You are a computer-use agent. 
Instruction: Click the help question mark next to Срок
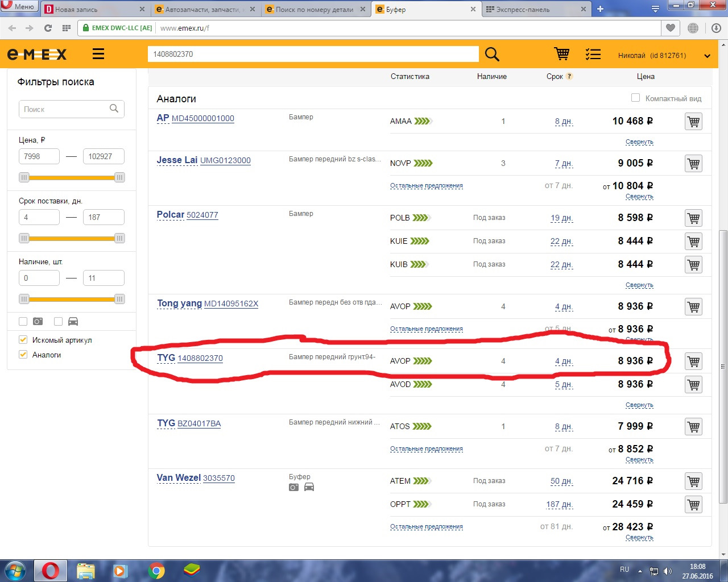(569, 76)
